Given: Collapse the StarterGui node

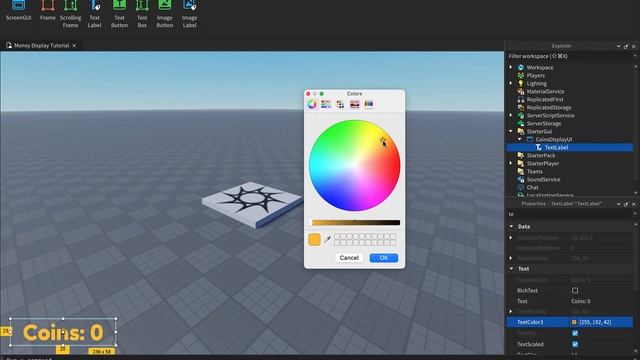Looking at the screenshot, I should [511, 131].
